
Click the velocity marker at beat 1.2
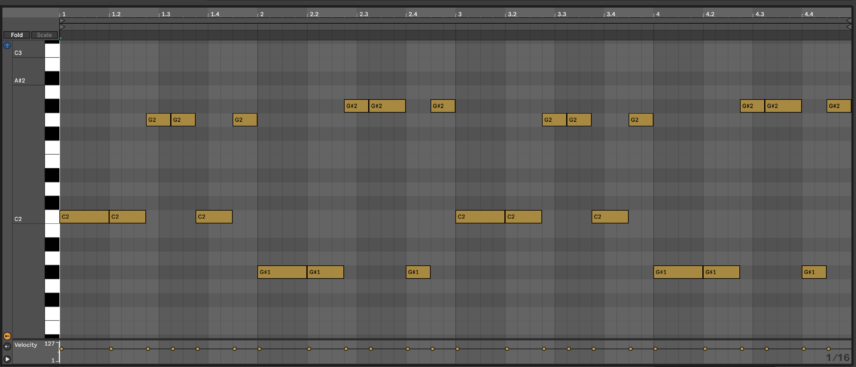tap(111, 348)
